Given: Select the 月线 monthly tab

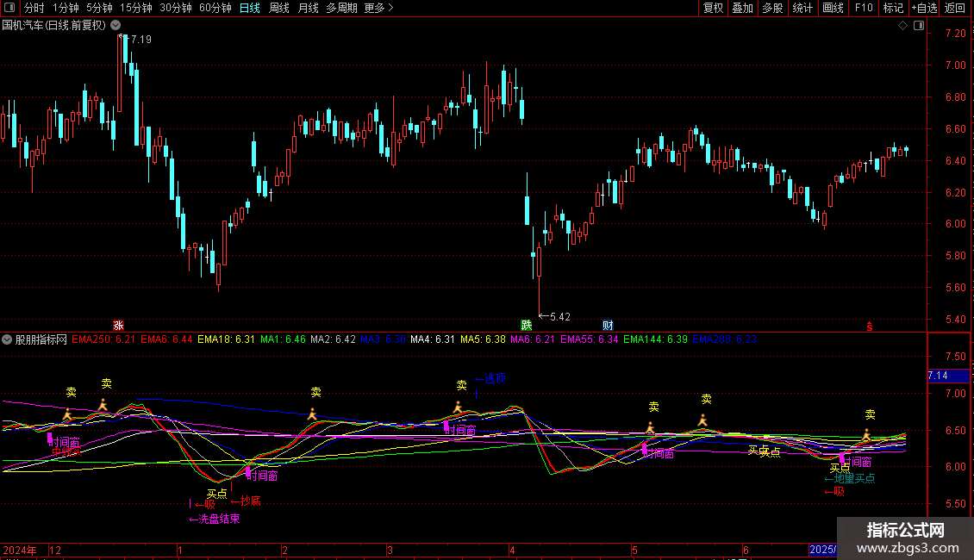Looking at the screenshot, I should click(x=308, y=8).
